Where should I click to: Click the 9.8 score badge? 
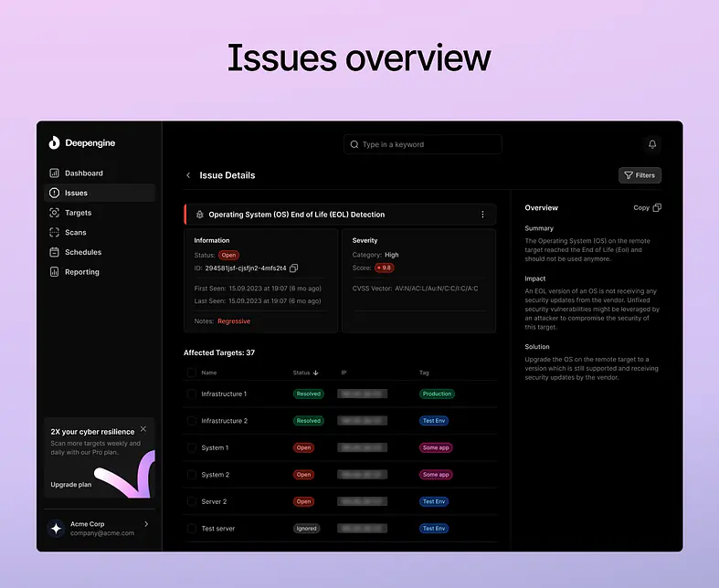[385, 268]
